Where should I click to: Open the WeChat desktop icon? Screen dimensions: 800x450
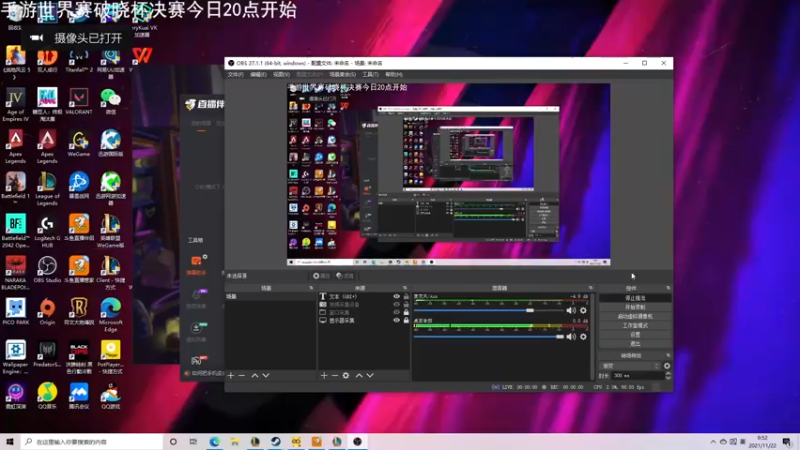coord(110,101)
